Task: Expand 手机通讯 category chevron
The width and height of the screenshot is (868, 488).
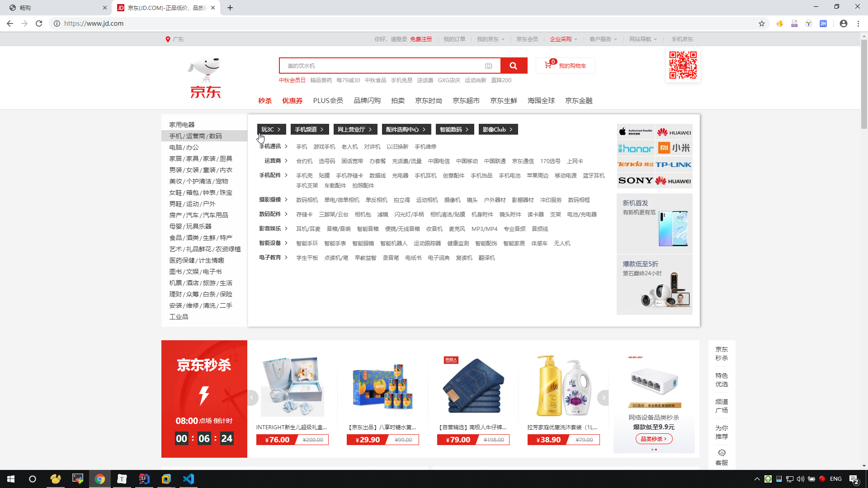Action: point(286,146)
